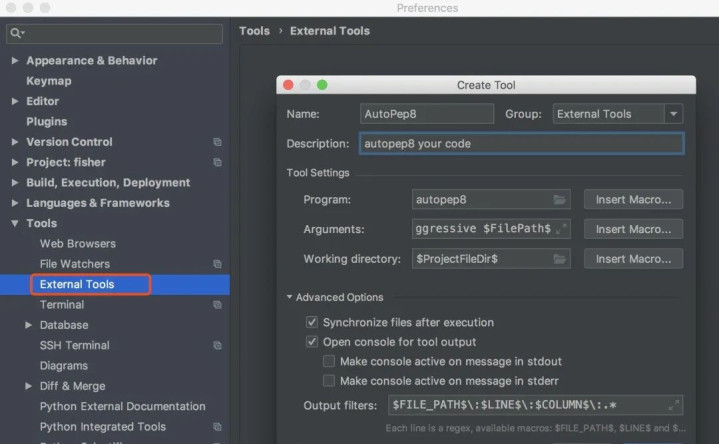Screen dimensions: 719x444
Task: Expand the Appearance & Behavior tree node
Action: 14,61
